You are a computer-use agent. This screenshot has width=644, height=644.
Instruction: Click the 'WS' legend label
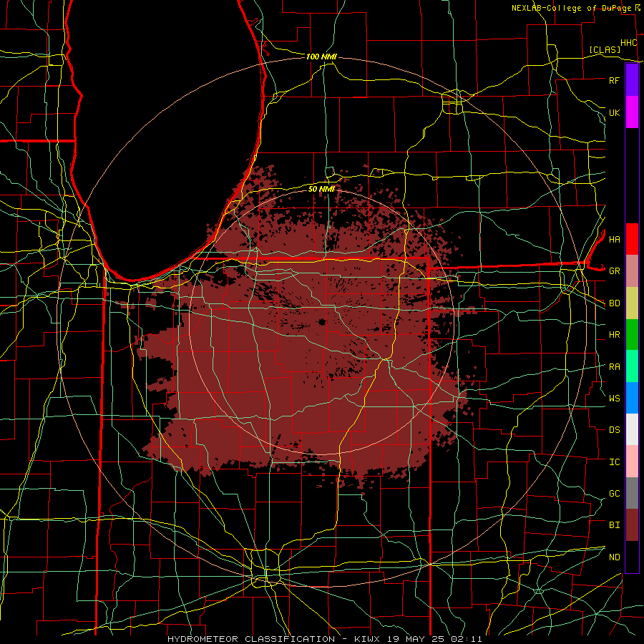pyautogui.click(x=614, y=399)
